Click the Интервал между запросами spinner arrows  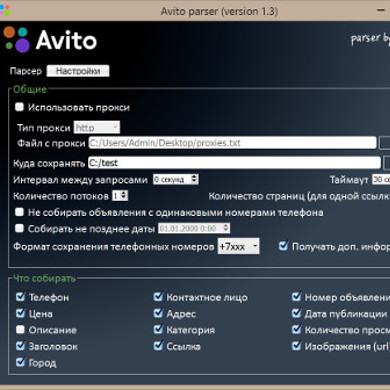point(194,179)
